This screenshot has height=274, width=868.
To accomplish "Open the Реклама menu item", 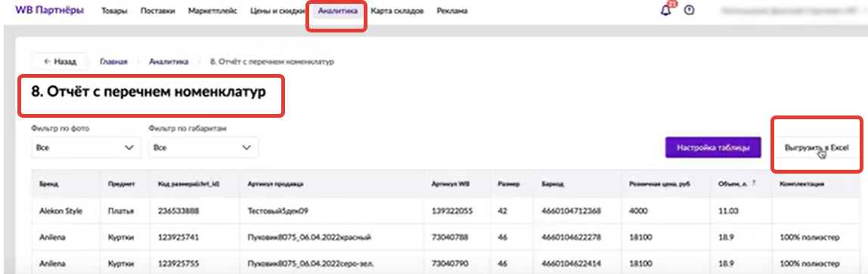I will click(x=451, y=11).
